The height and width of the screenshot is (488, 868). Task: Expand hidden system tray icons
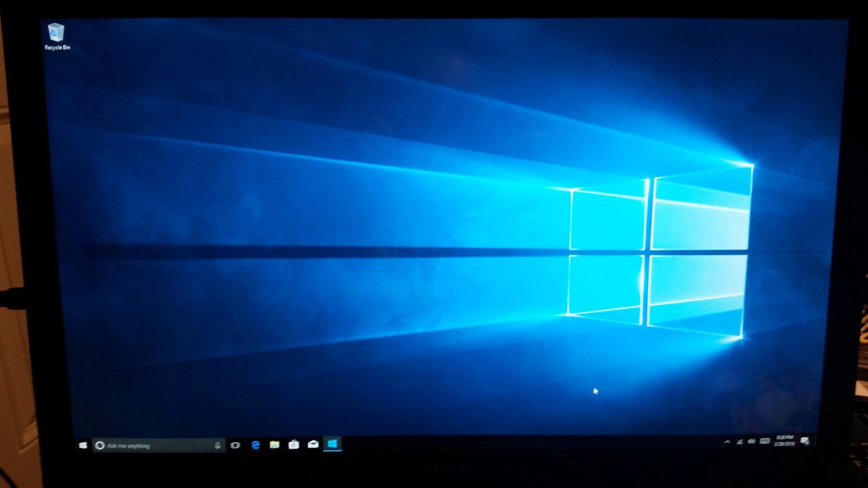[727, 441]
